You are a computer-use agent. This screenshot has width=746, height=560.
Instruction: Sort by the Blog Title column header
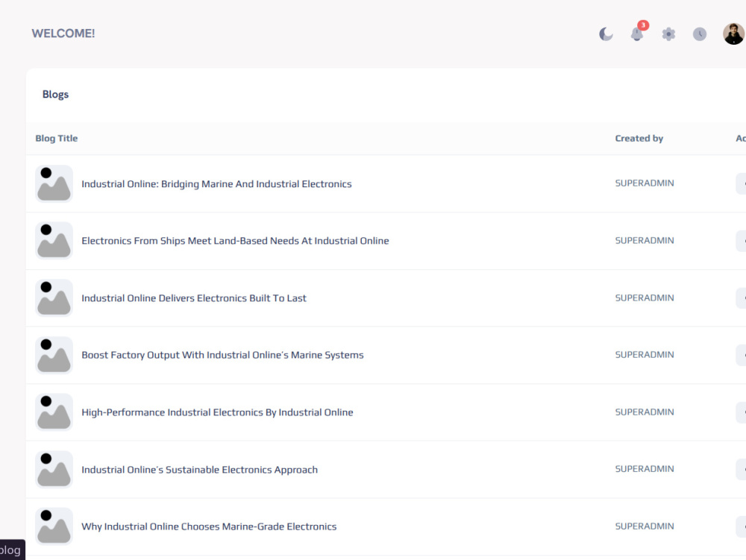[56, 138]
